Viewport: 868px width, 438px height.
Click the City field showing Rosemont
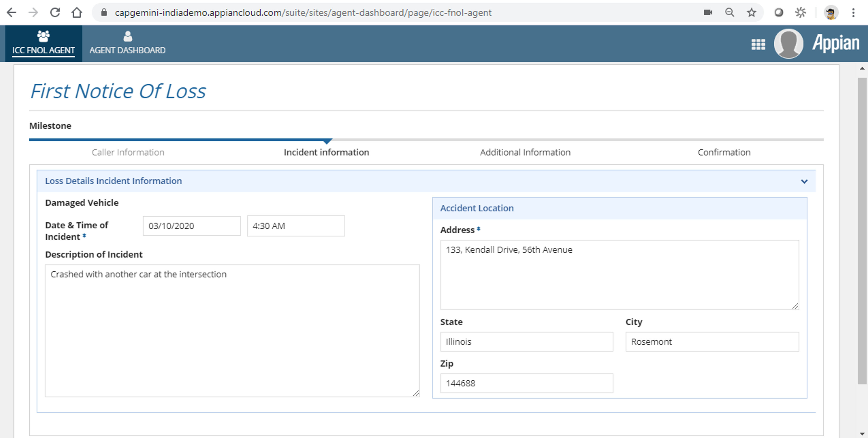pos(712,342)
